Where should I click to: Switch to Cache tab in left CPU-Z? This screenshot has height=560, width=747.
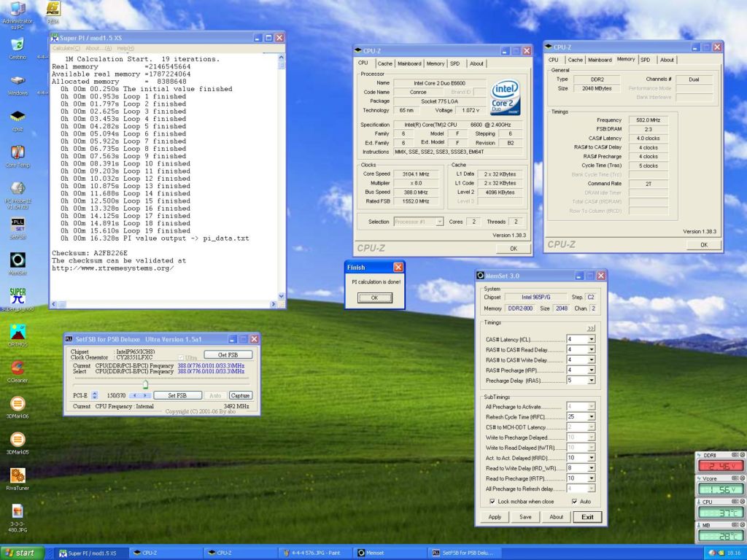pos(385,63)
